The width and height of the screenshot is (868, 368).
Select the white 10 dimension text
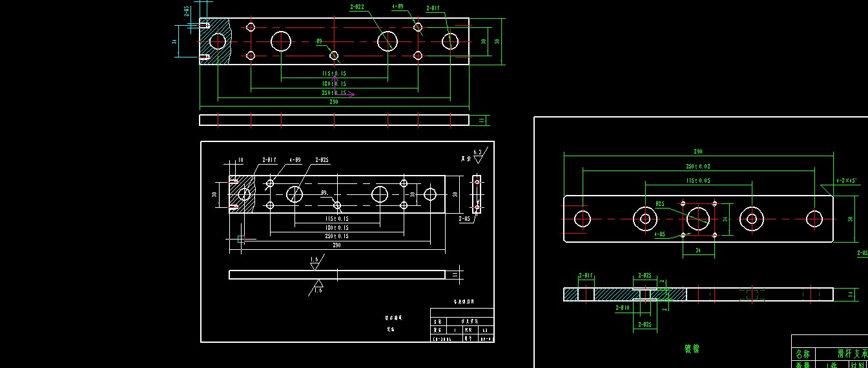(x=240, y=159)
